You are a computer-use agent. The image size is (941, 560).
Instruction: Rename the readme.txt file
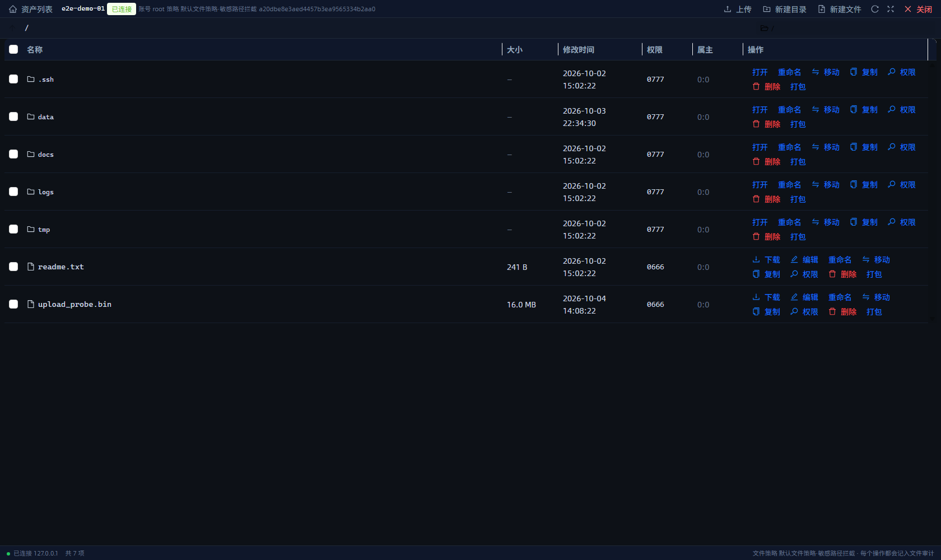point(840,260)
